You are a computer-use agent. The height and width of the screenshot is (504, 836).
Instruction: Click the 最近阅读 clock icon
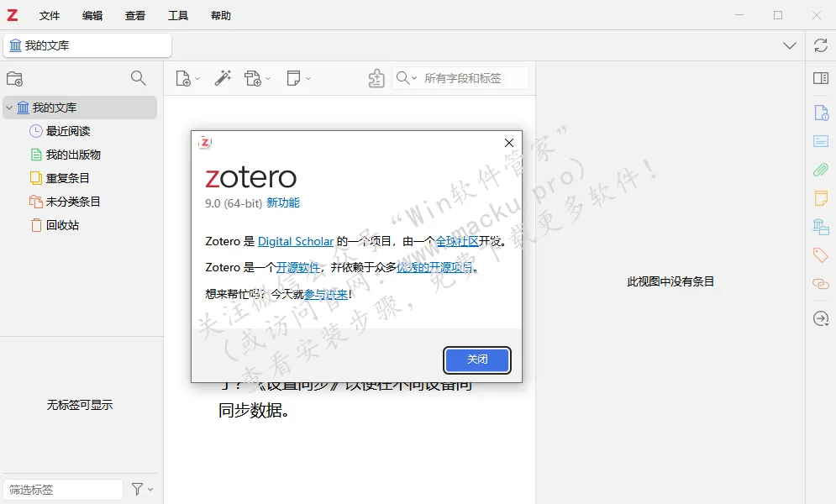(x=36, y=131)
